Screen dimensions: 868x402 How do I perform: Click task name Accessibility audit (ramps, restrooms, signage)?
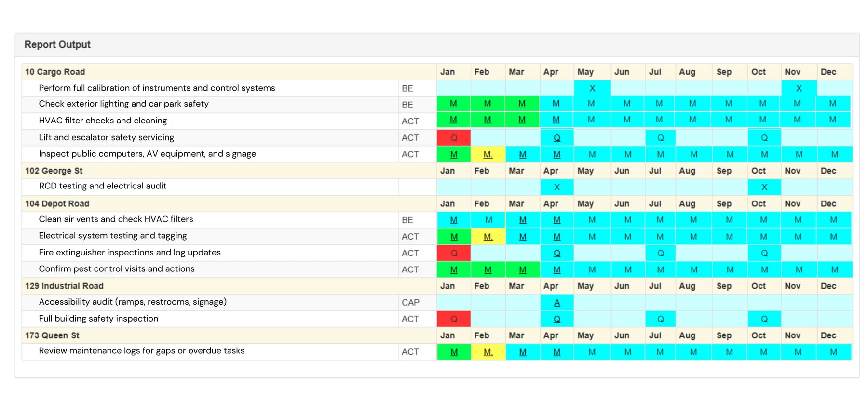tap(133, 302)
